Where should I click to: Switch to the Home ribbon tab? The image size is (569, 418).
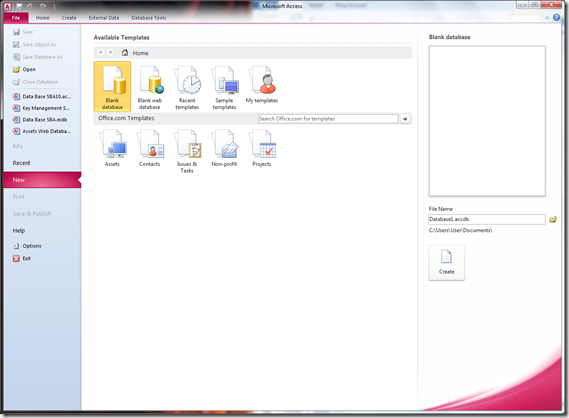click(x=42, y=17)
